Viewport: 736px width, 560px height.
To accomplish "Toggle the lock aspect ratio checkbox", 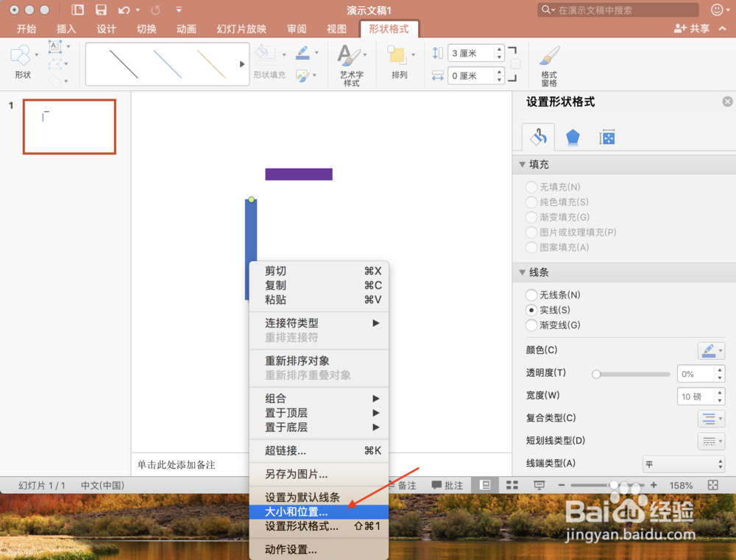I will (x=515, y=64).
